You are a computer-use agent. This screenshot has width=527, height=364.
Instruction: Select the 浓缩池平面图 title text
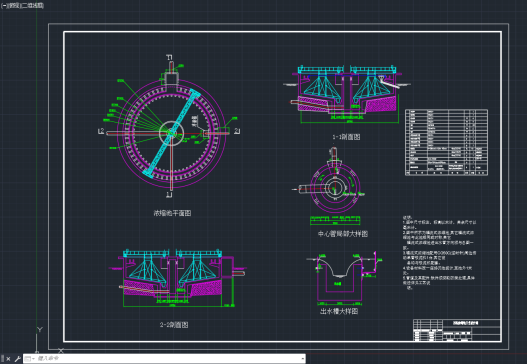[x=172, y=213]
